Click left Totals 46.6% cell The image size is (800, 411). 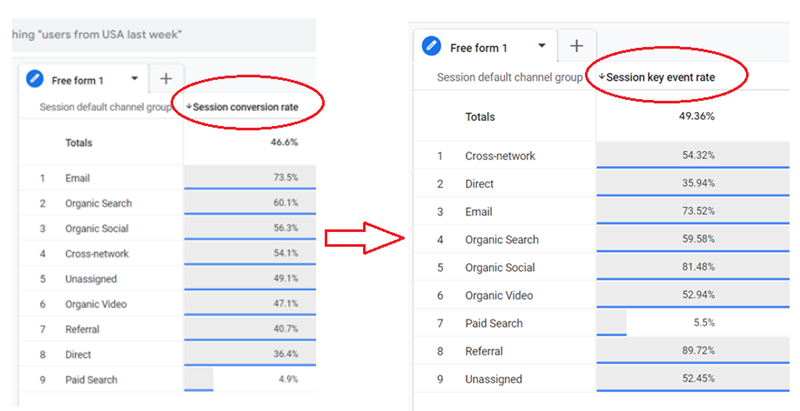click(249, 143)
